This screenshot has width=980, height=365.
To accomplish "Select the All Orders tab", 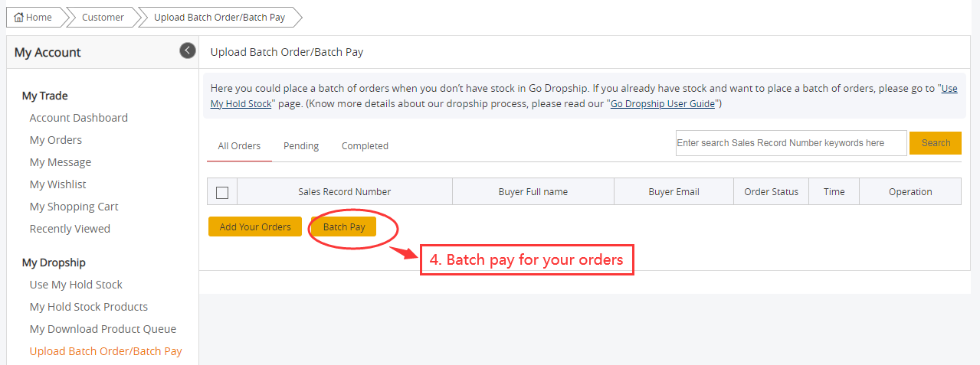I will tap(239, 146).
